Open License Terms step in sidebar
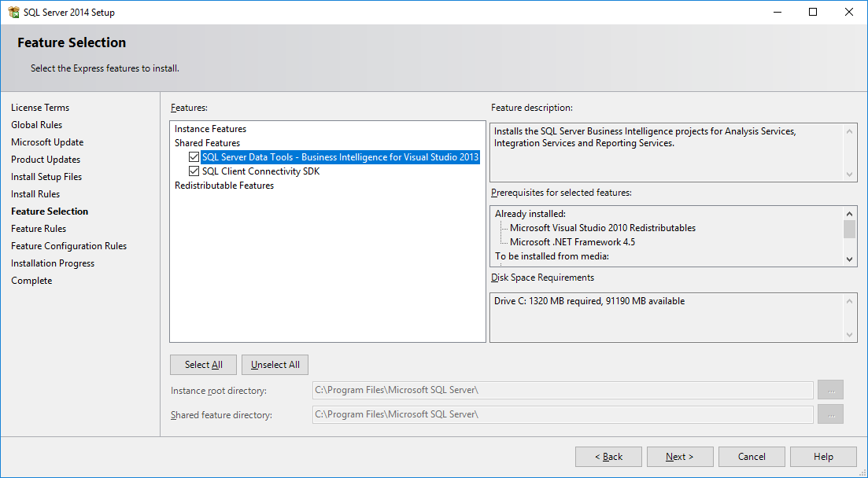Viewport: 868px width, 478px height. click(x=40, y=108)
